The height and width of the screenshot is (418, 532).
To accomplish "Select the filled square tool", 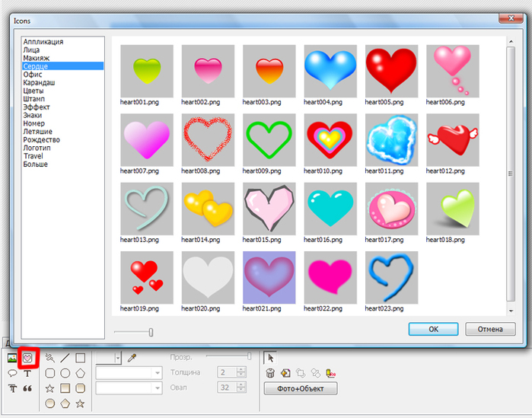I will coord(65,388).
